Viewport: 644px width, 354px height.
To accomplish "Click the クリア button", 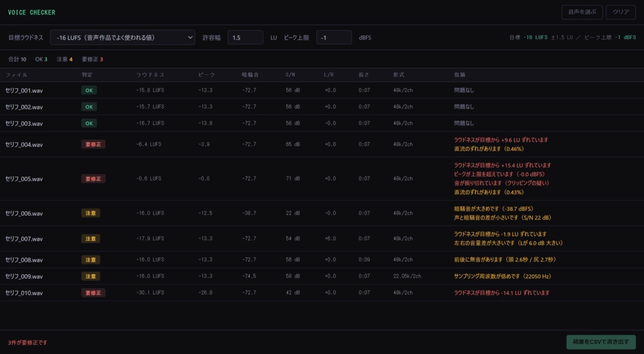I will (621, 12).
